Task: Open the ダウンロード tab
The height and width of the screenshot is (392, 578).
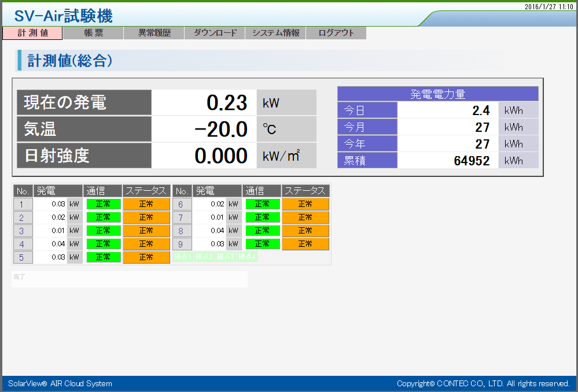Action: [x=215, y=33]
